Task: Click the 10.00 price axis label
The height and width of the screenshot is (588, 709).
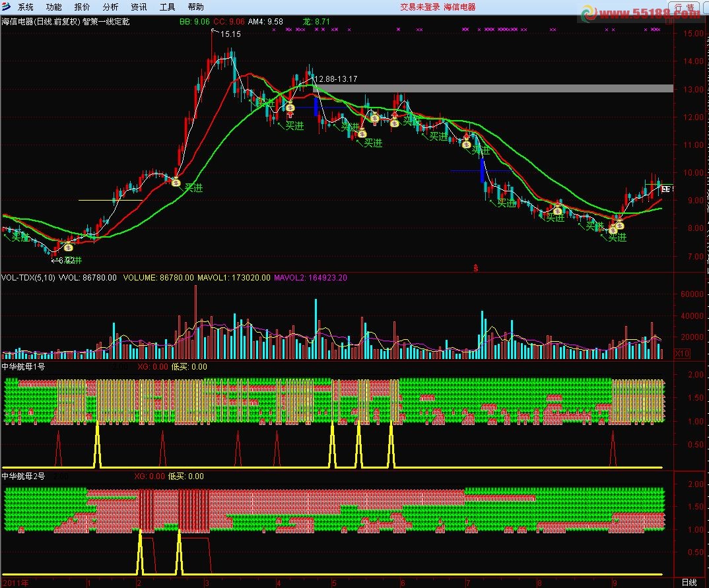Action: (x=693, y=173)
